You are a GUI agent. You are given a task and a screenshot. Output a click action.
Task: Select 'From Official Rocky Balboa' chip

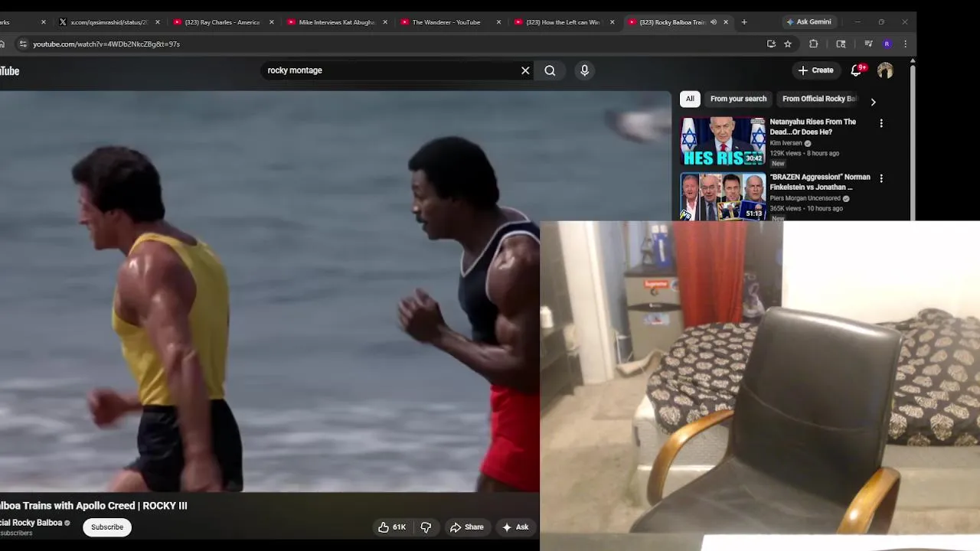click(820, 99)
